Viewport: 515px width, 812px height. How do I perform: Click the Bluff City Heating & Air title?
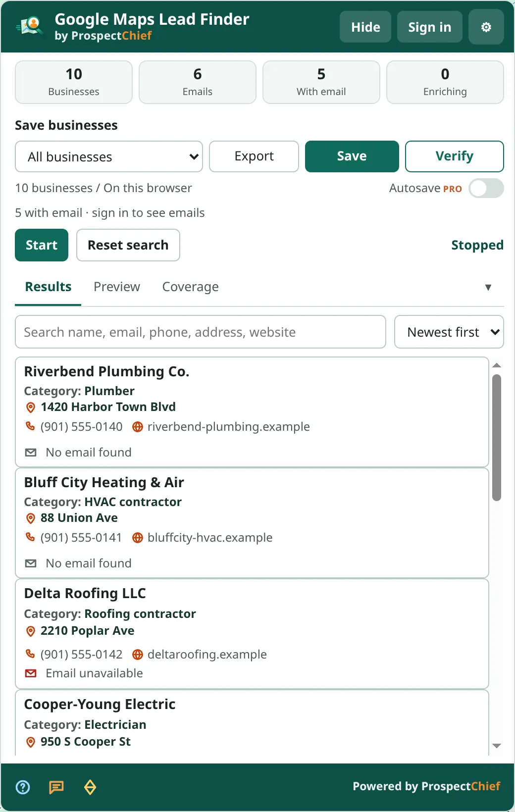point(104,482)
